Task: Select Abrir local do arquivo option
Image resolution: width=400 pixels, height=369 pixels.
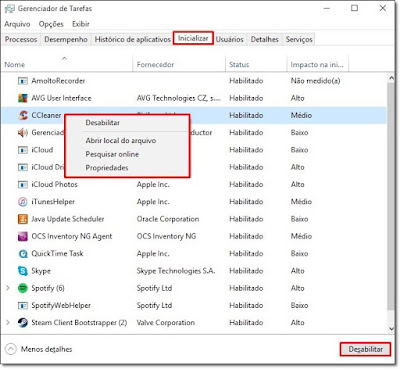Action: tap(121, 141)
